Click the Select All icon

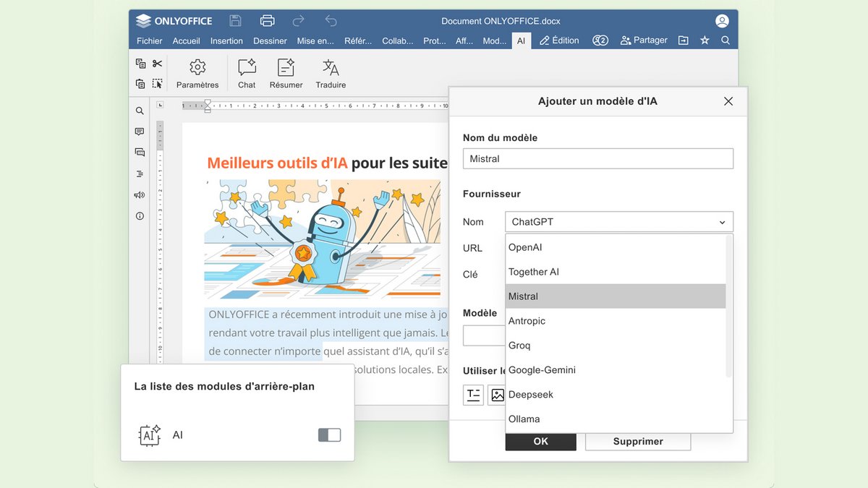(157, 83)
